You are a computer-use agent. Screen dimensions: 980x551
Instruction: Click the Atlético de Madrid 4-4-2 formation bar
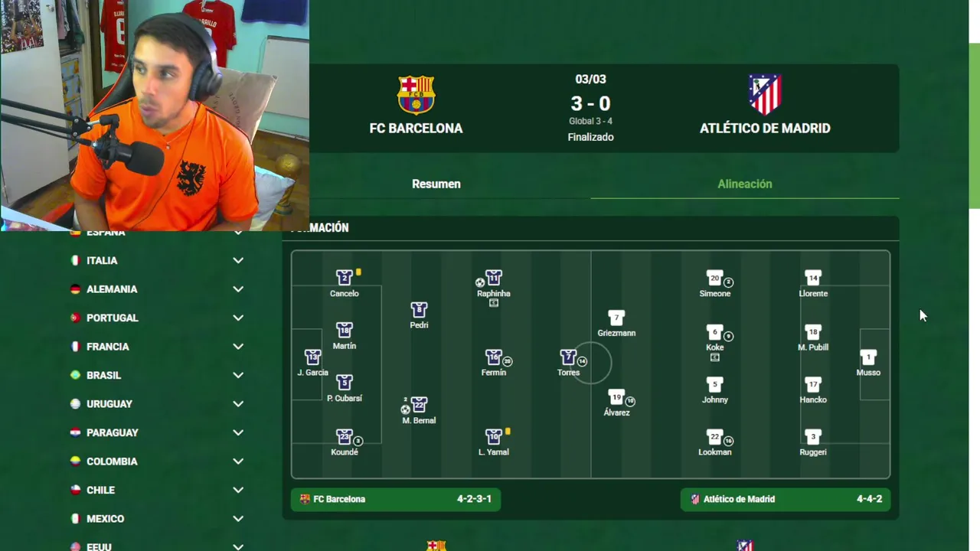pos(786,499)
